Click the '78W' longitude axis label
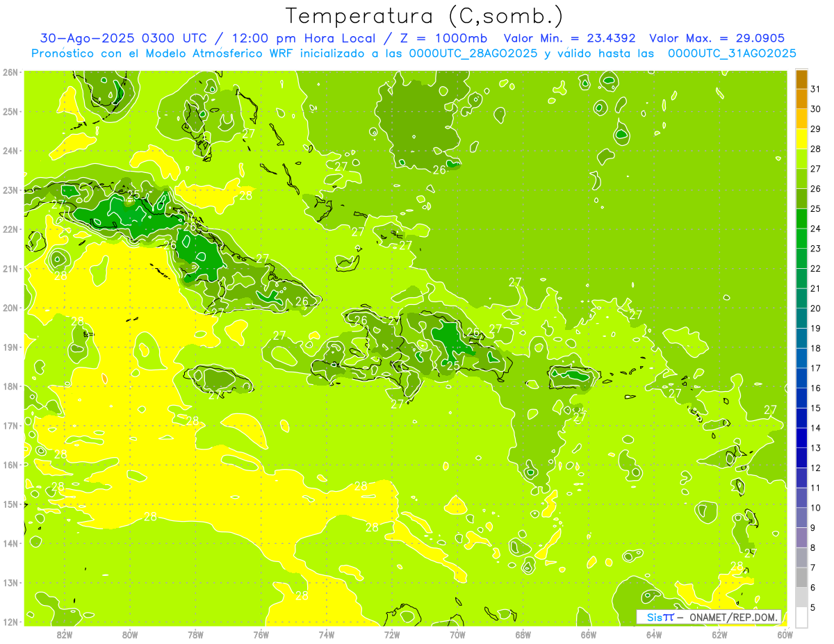Screen dimensions: 834x644 pos(195,634)
